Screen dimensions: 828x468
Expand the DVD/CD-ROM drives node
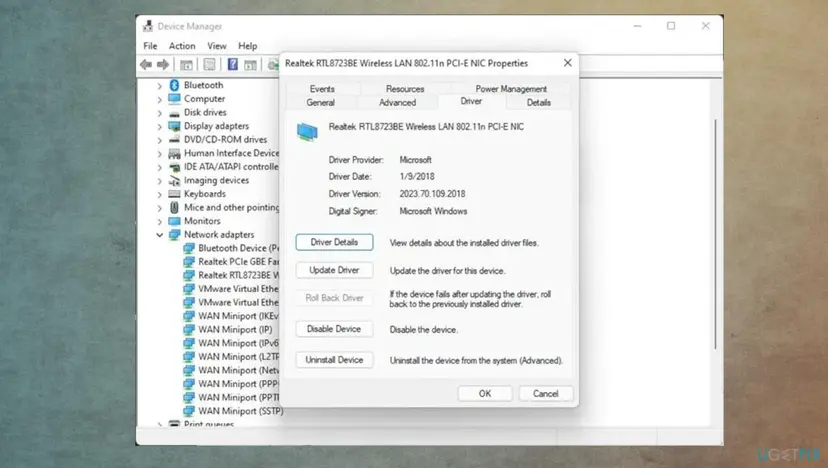159,140
